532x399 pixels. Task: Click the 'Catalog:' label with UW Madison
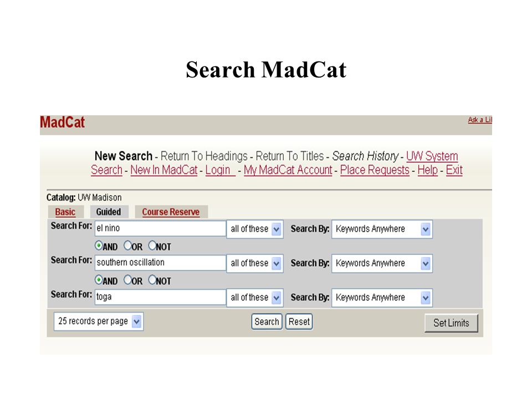[84, 197]
